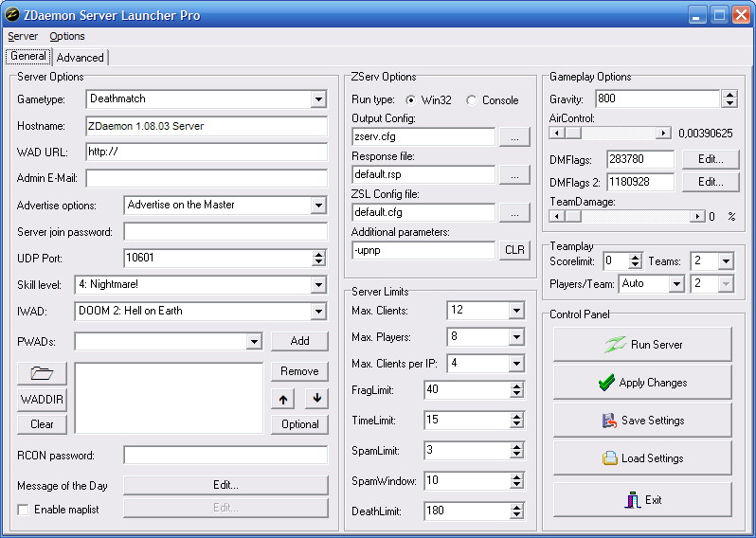Click the CLR button for parameters
The image size is (756, 538).
pyautogui.click(x=514, y=250)
